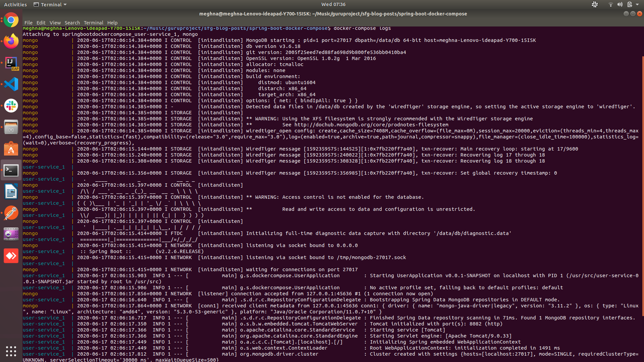This screenshot has width=644, height=362.
Task: Open the Edit menu
Action: click(x=41, y=23)
